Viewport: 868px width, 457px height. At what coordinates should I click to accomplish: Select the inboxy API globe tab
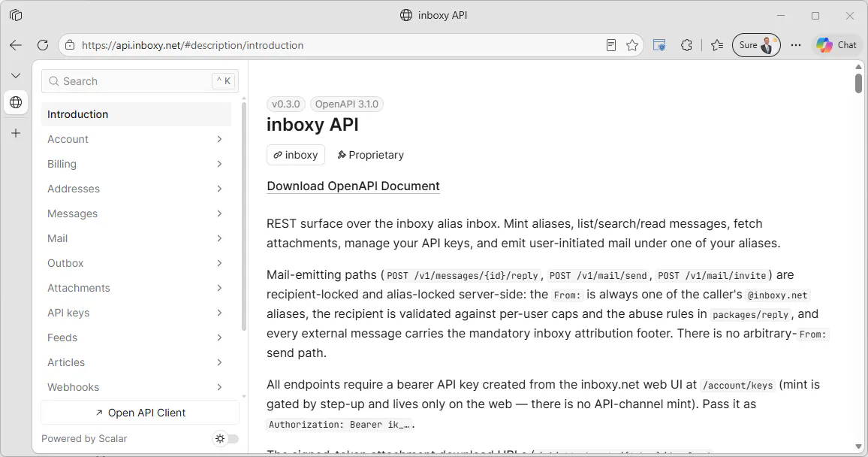(x=16, y=102)
